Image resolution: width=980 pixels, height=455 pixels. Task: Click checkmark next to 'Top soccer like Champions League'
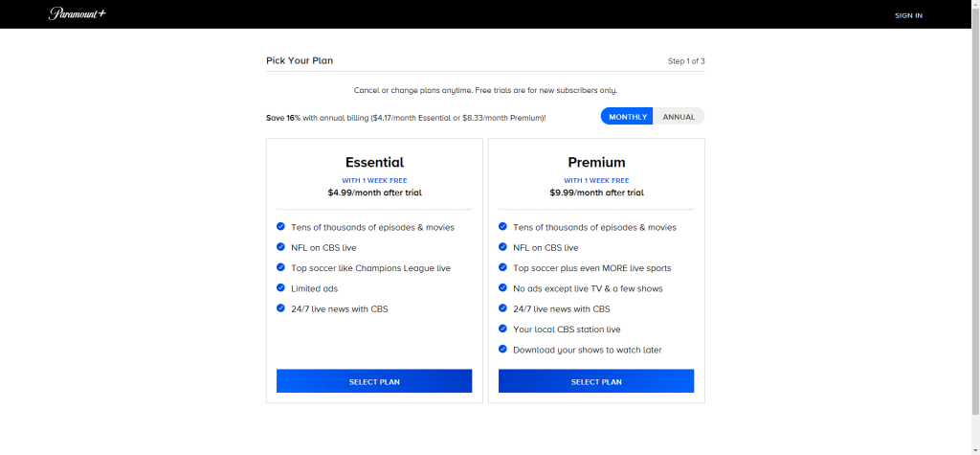[x=280, y=267]
